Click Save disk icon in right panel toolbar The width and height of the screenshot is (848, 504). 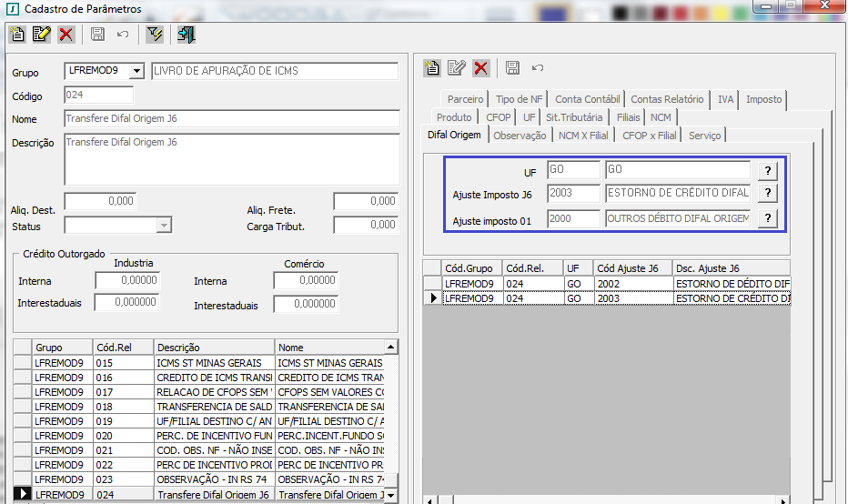[512, 67]
